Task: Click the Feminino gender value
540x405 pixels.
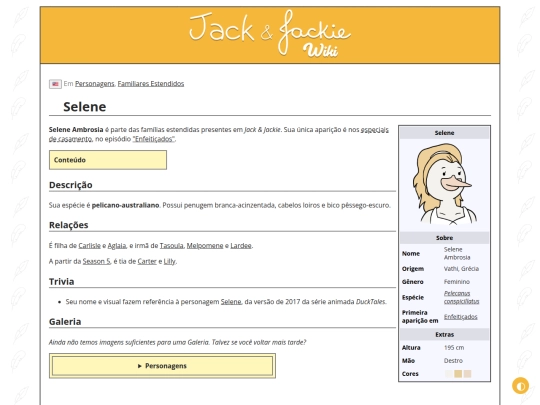Action: coord(457,282)
